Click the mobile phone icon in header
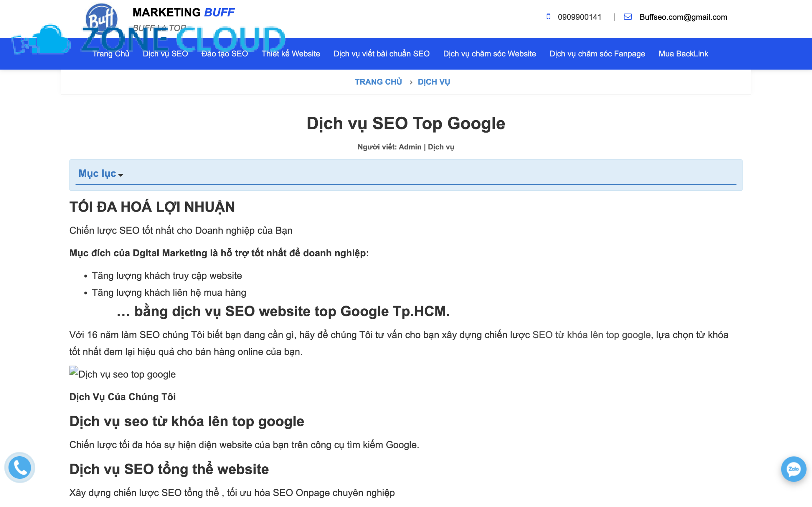812x507 pixels. pos(548,17)
